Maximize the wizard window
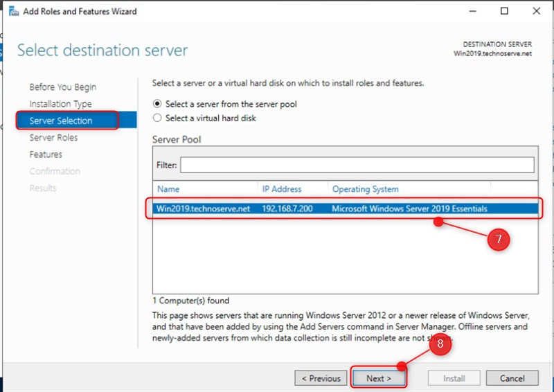The width and height of the screenshot is (554, 392). 504,11
